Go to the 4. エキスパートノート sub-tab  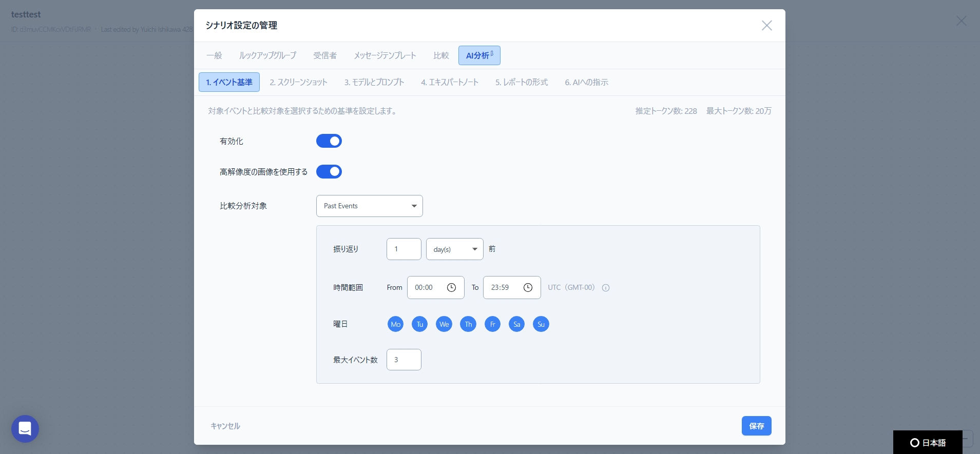coord(450,82)
